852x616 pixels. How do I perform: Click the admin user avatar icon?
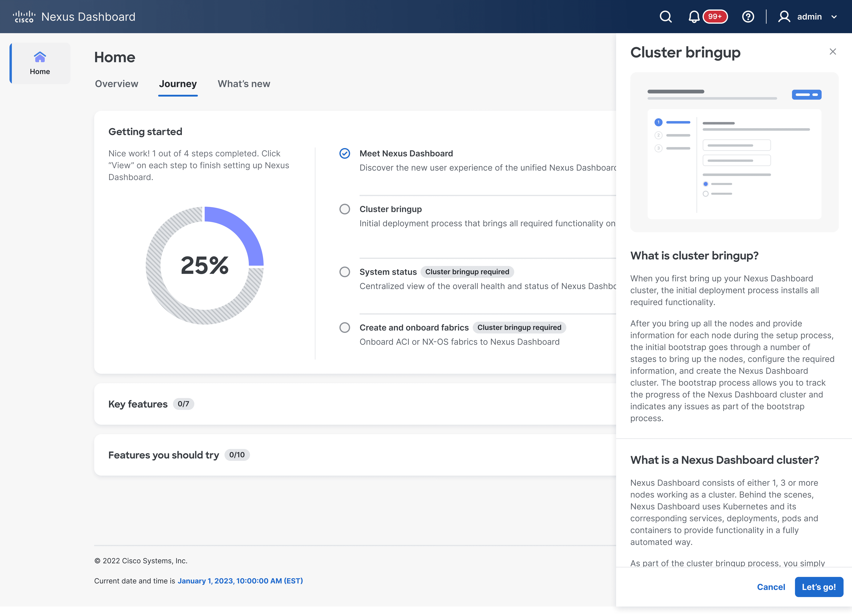(x=784, y=17)
